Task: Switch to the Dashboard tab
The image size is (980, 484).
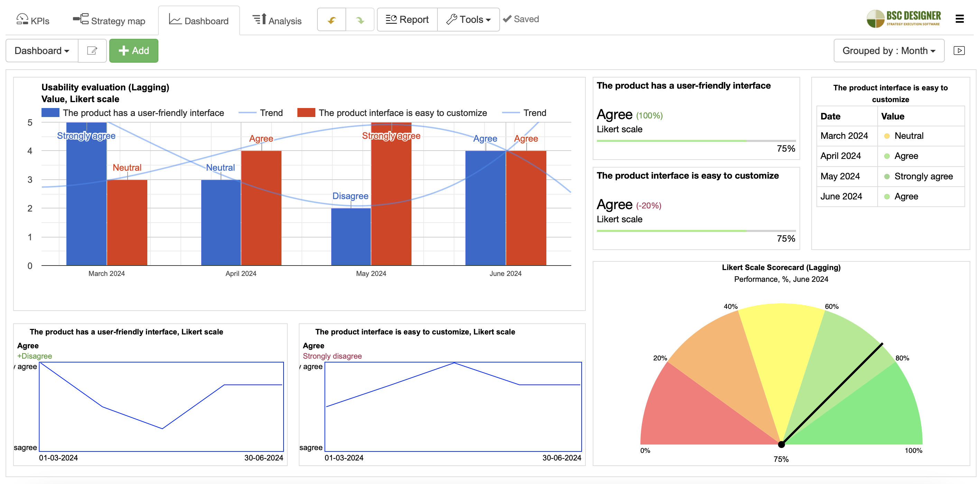Action: click(x=199, y=20)
